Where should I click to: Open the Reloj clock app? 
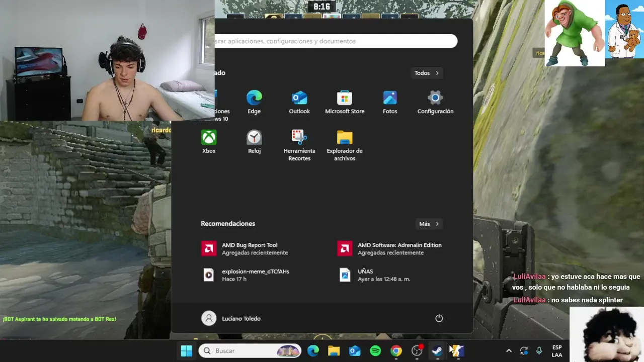(254, 142)
